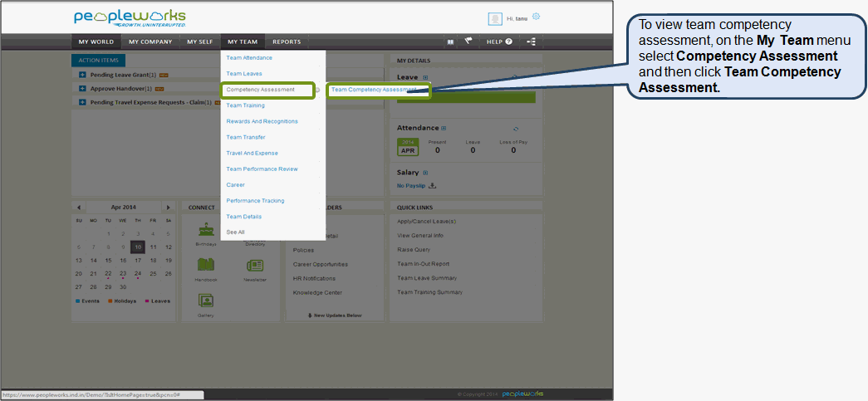Click the Help question mark button
Image resolution: width=868 pixels, height=401 pixels.
point(499,42)
